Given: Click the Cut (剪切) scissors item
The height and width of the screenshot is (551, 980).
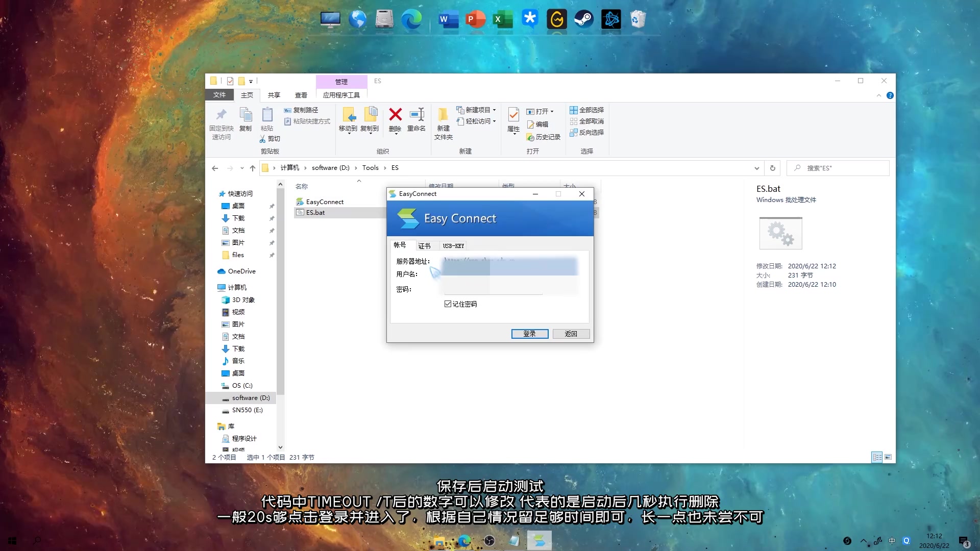Looking at the screenshot, I should (270, 139).
